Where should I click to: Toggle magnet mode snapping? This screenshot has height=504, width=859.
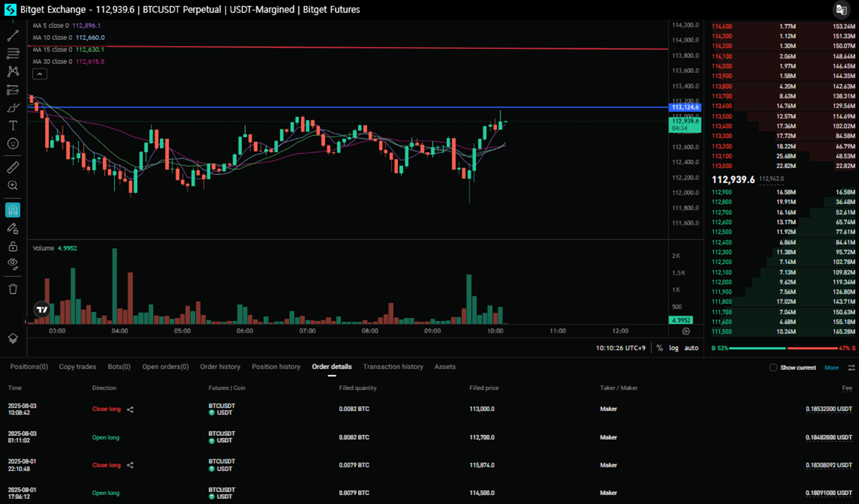tap(13, 210)
